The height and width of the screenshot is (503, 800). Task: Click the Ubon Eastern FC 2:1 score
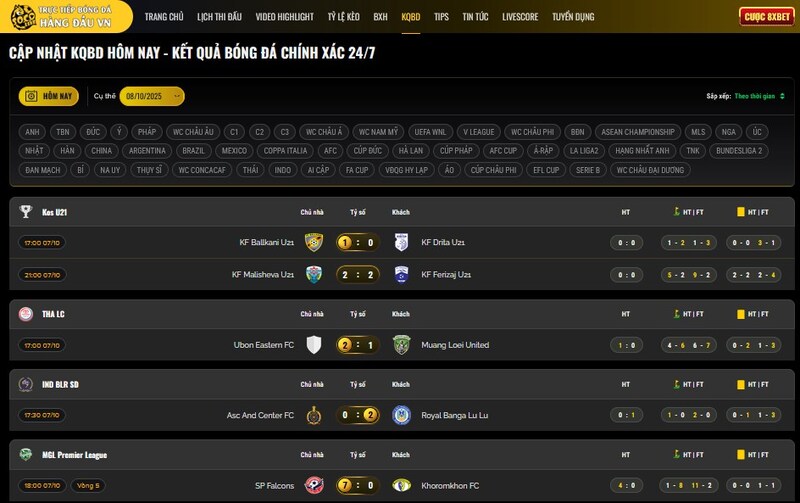click(357, 345)
